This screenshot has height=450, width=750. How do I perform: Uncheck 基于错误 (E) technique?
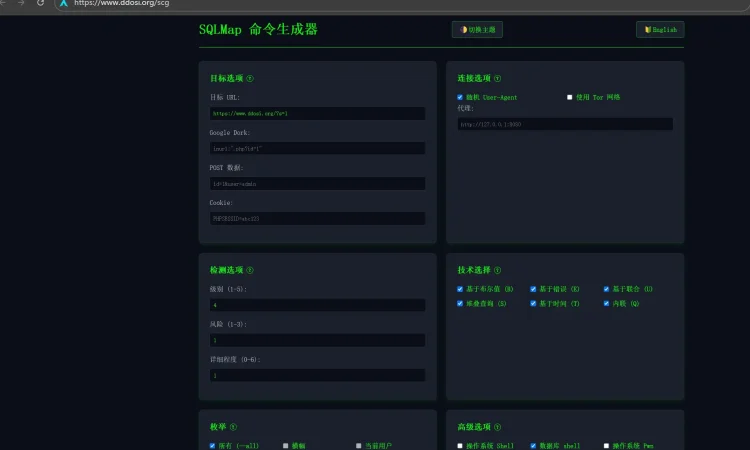[x=533, y=289]
